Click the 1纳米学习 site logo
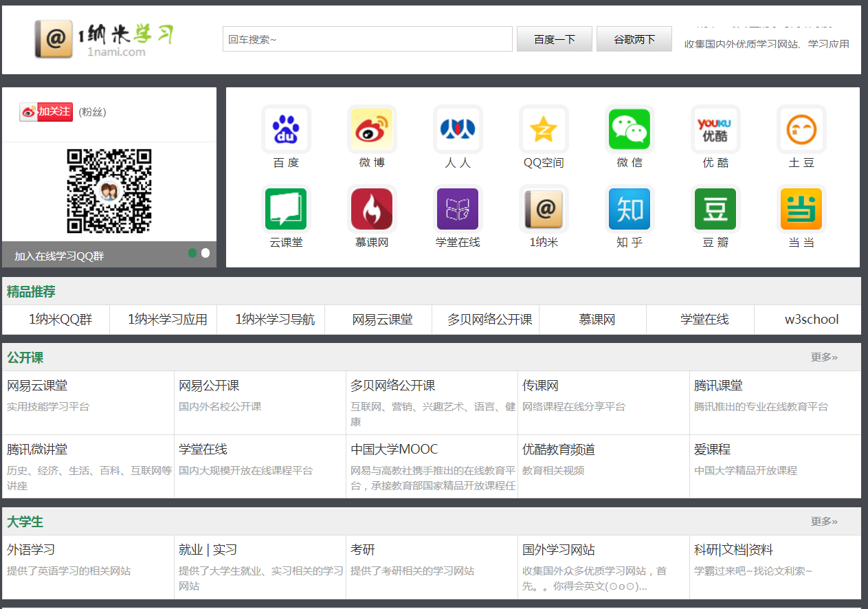868x609 pixels. click(x=104, y=39)
